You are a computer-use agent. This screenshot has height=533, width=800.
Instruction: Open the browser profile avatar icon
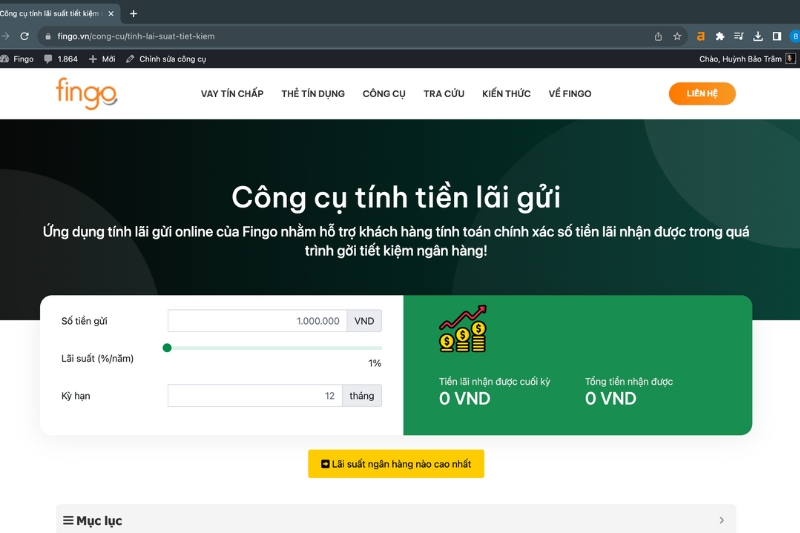click(x=795, y=36)
